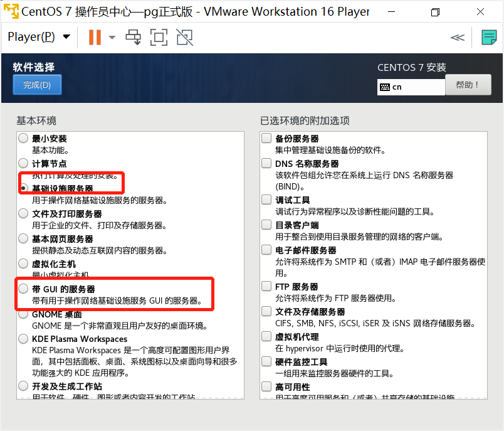
Task: Check the 高可用性 checkbox
Action: coord(266,386)
